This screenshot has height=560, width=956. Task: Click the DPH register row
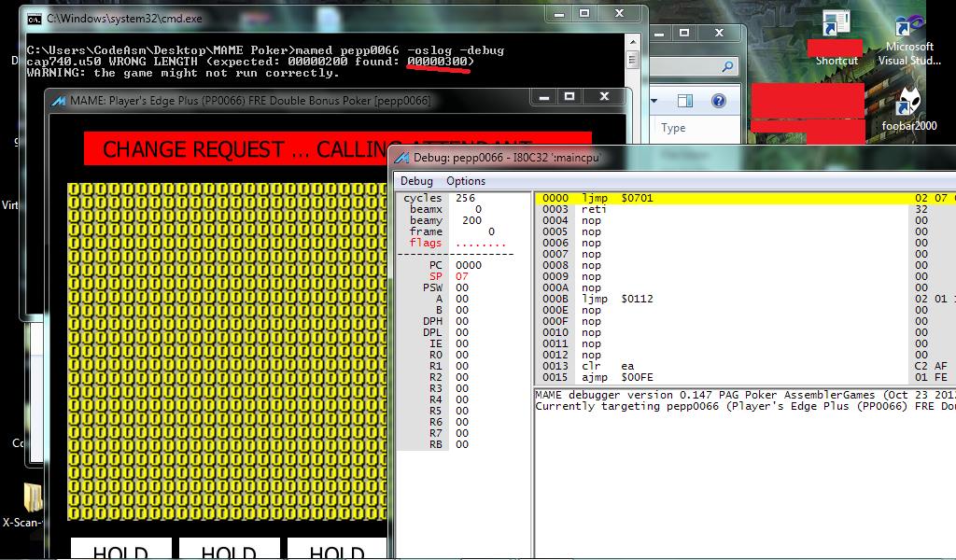click(x=463, y=321)
